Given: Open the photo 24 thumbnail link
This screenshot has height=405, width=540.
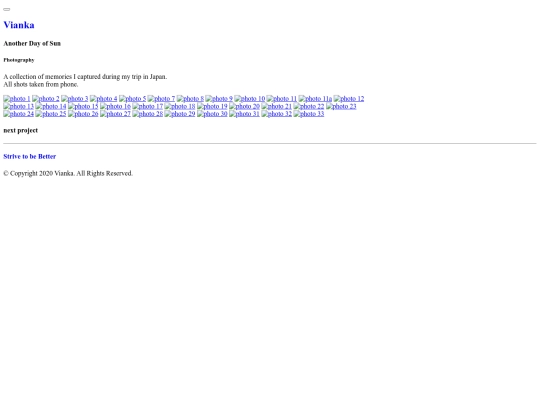Looking at the screenshot, I should pyautogui.click(x=19, y=114).
